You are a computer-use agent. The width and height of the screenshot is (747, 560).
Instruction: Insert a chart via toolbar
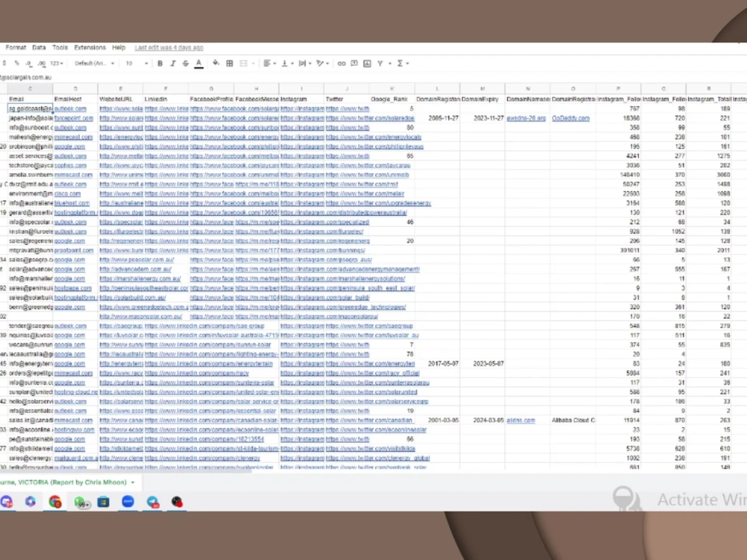[x=367, y=63]
